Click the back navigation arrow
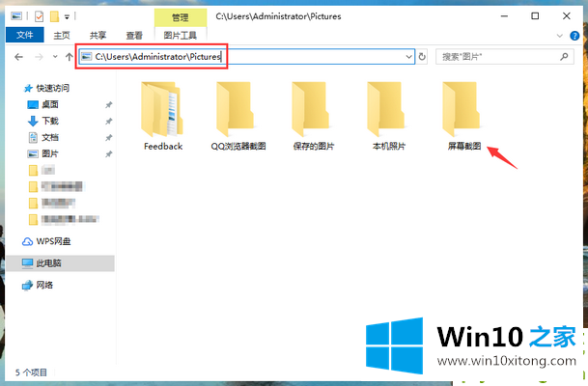The image size is (588, 386). [x=19, y=58]
